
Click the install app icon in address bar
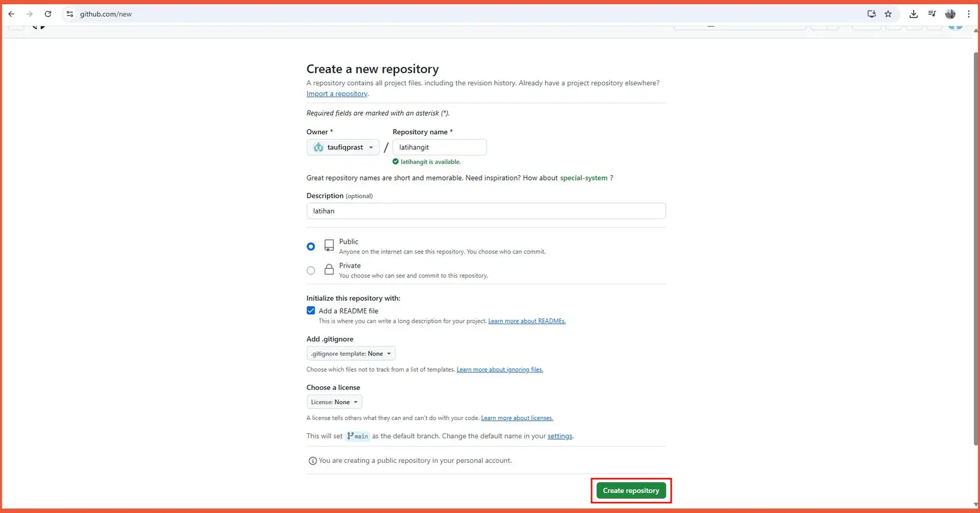coord(872,13)
